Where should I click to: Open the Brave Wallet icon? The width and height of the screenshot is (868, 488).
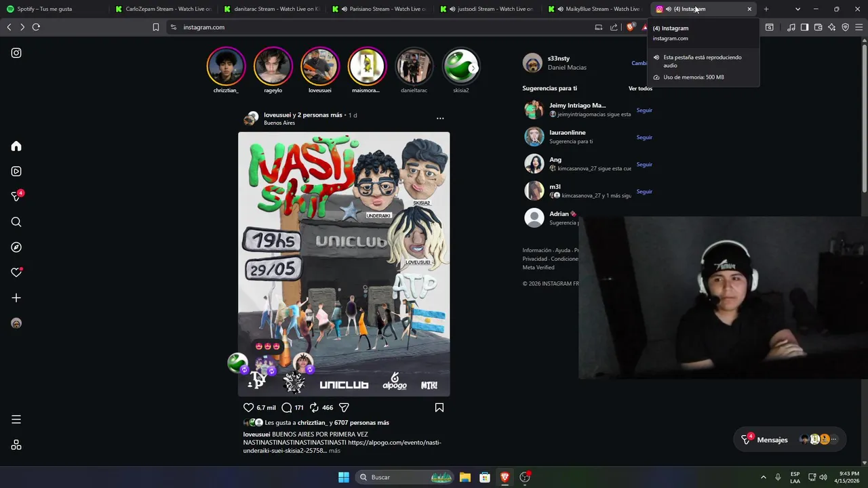818,27
